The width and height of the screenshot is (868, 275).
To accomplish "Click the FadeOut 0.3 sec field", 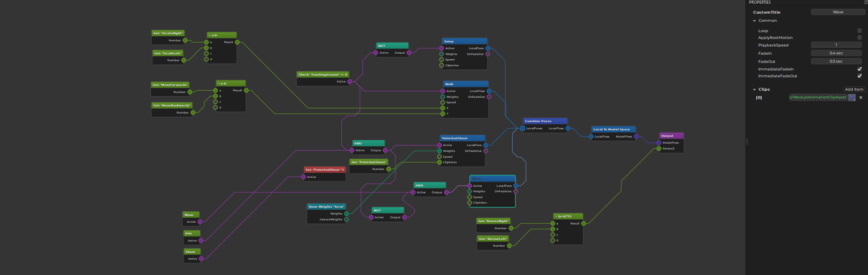I will point(836,61).
